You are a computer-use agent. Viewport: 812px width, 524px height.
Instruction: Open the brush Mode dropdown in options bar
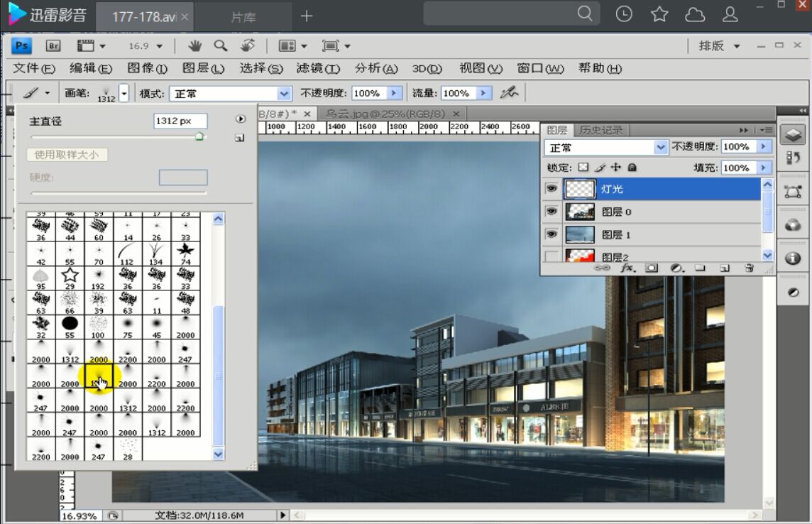[x=283, y=92]
